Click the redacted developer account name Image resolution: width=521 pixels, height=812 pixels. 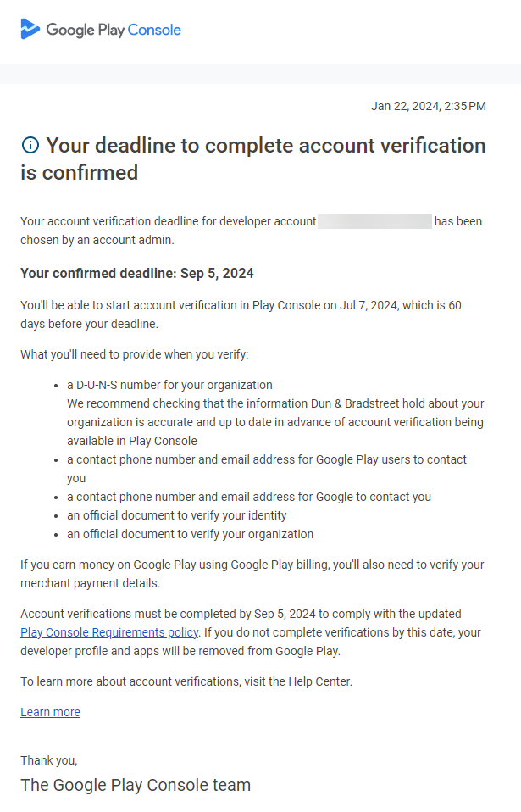[374, 221]
